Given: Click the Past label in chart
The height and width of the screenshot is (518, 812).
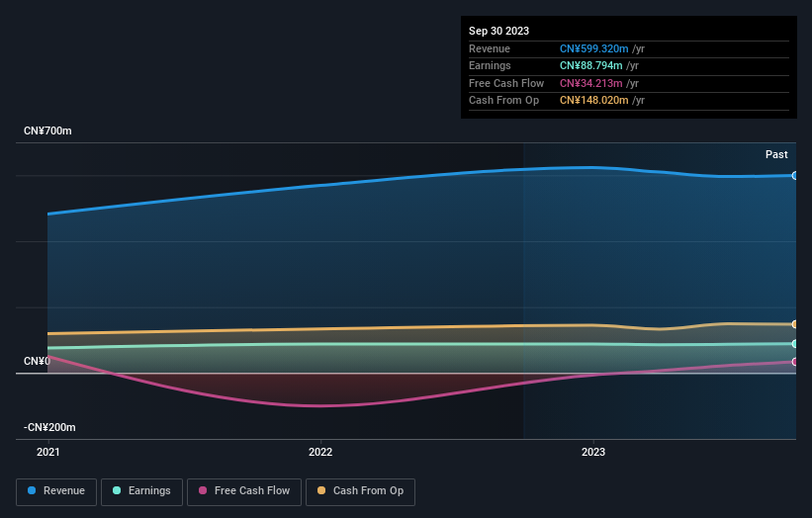Looking at the screenshot, I should [776, 154].
